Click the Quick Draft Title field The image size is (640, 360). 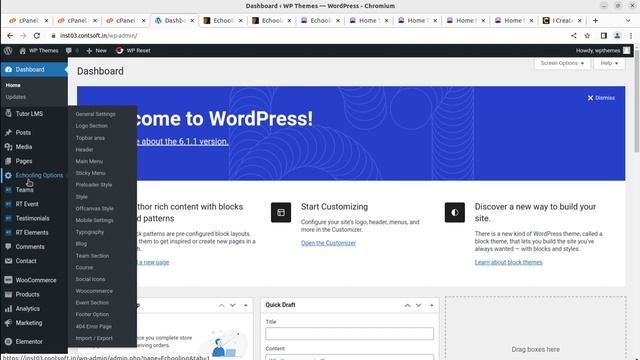click(x=349, y=333)
